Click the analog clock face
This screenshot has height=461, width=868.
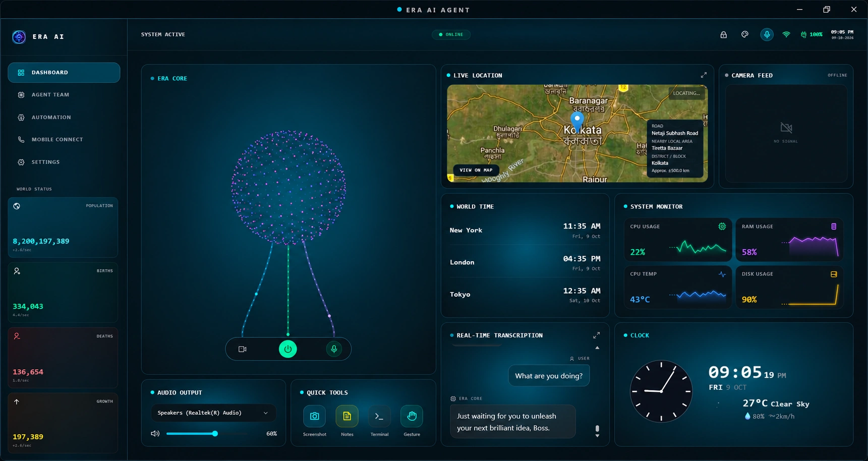pyautogui.click(x=661, y=391)
